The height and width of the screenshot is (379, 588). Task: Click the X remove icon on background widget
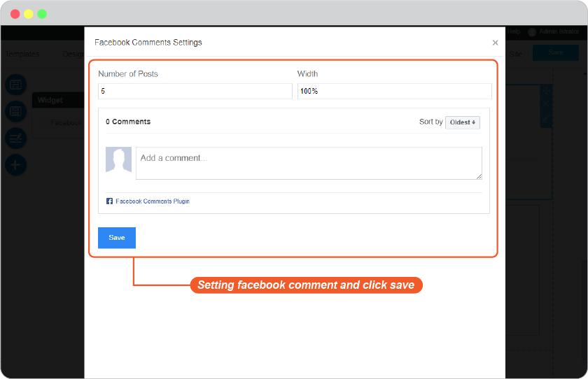[x=546, y=103]
